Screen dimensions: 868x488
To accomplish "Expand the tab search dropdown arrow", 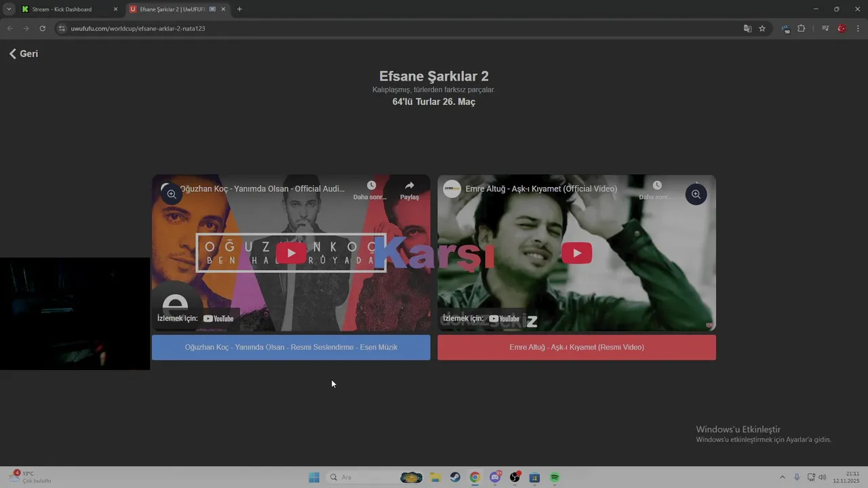I will (9, 9).
